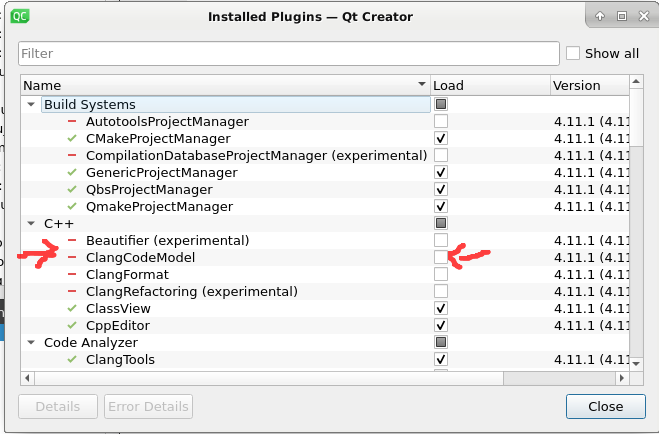Click the ClassView version cell
Viewport: 659px width, 434px height.
click(591, 308)
